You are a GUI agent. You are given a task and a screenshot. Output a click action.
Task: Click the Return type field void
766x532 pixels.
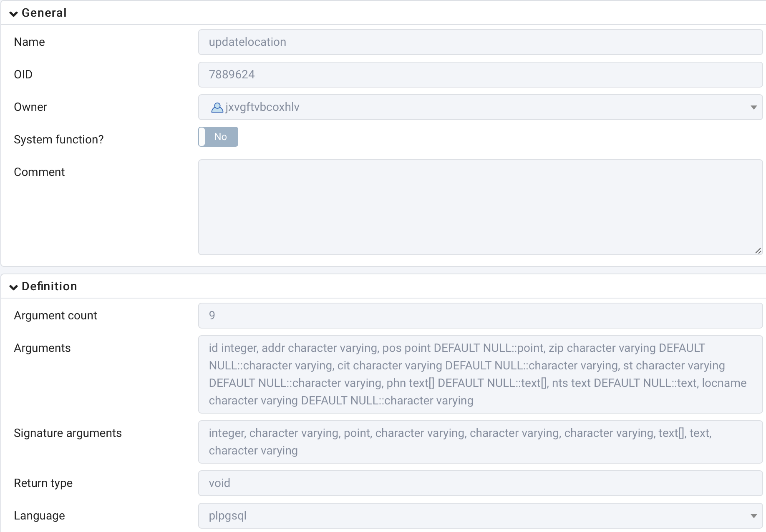[x=480, y=483]
